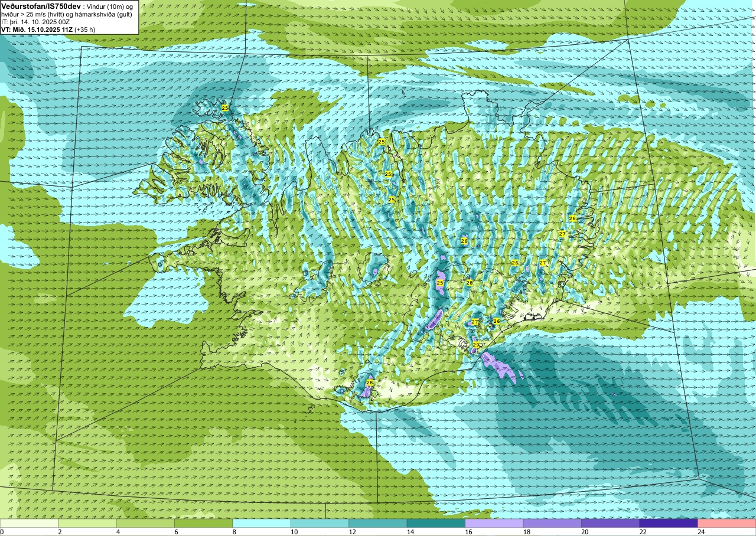
Task: Click the legend tick label 6
Action: pos(177,532)
